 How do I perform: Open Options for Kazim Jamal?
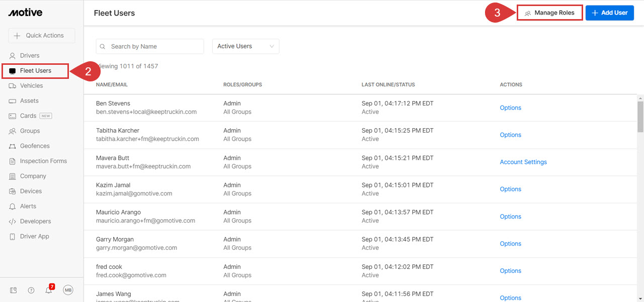[x=510, y=189]
